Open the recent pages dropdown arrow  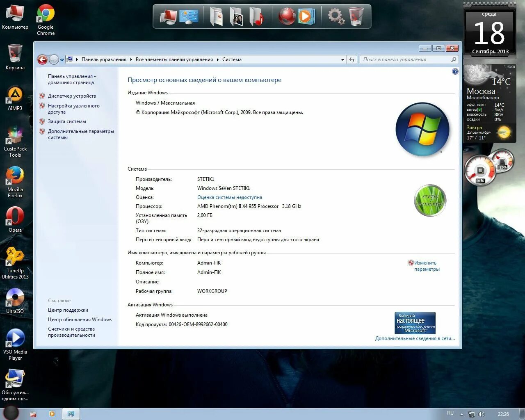point(62,60)
